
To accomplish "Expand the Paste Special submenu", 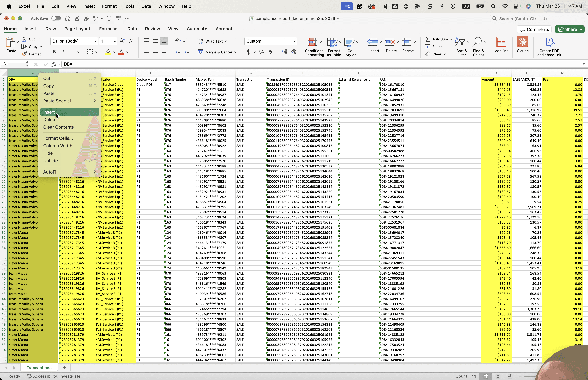I will pos(70,101).
